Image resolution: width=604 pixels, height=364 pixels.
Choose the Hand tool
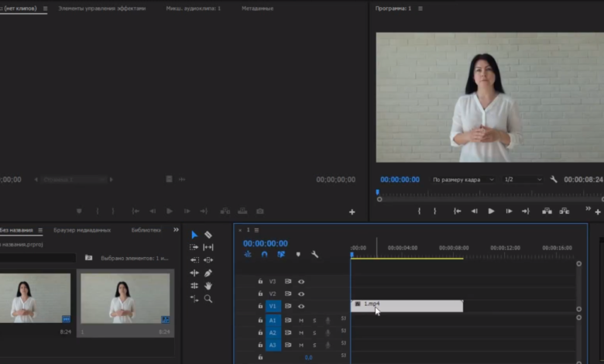coord(208,286)
